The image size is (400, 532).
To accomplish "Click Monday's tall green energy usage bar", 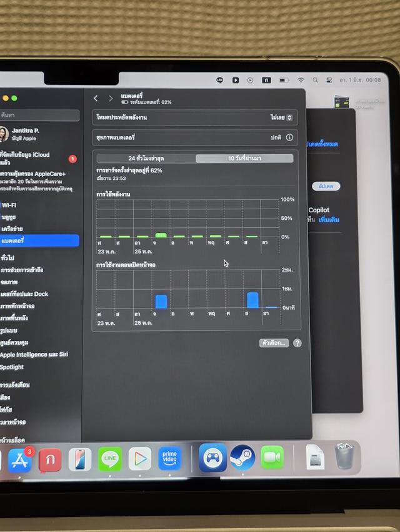I will coord(161,235).
